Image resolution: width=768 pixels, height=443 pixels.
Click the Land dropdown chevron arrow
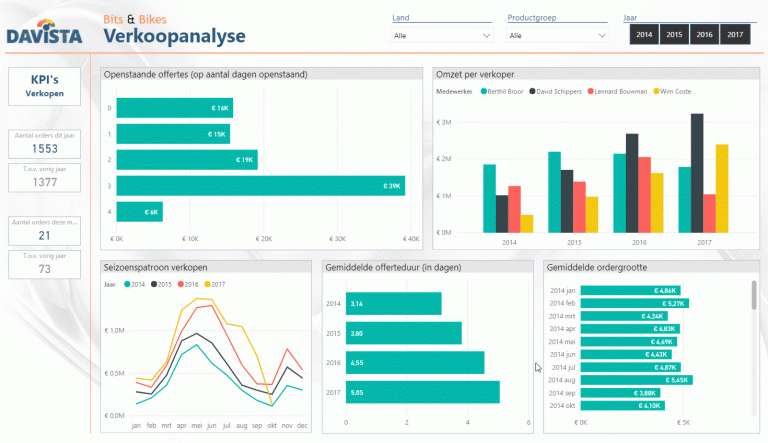pos(486,35)
